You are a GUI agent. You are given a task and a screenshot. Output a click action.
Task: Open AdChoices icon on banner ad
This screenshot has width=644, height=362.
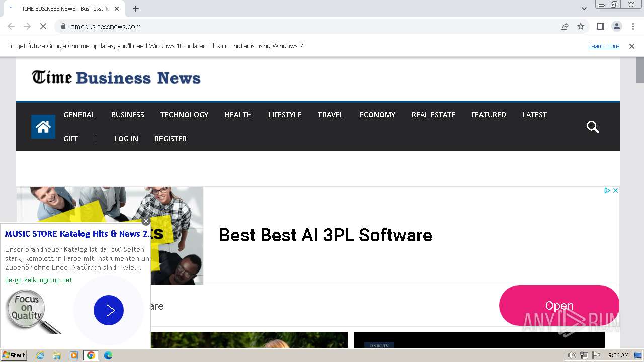(607, 190)
